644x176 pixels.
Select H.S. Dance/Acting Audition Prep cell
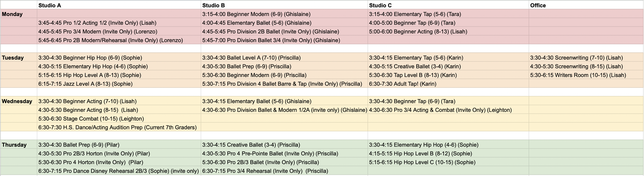click(x=119, y=127)
